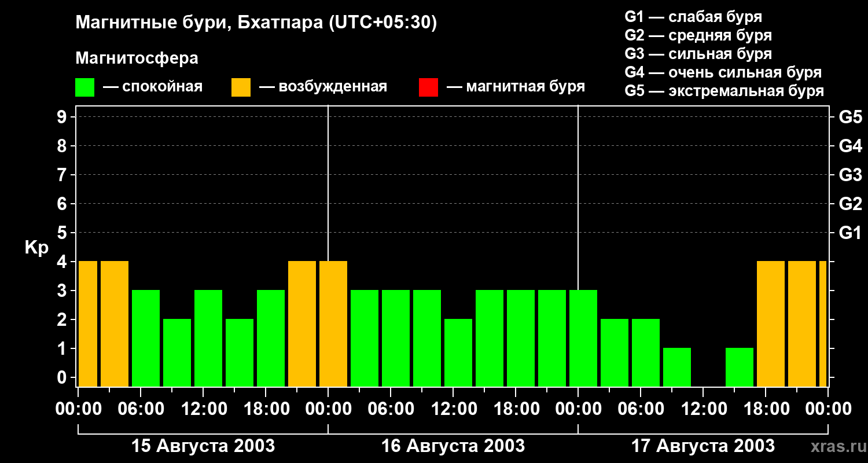The height and width of the screenshot is (463, 868).
Task: Click the green спокойная legend swatch
Action: pyautogui.click(x=85, y=87)
